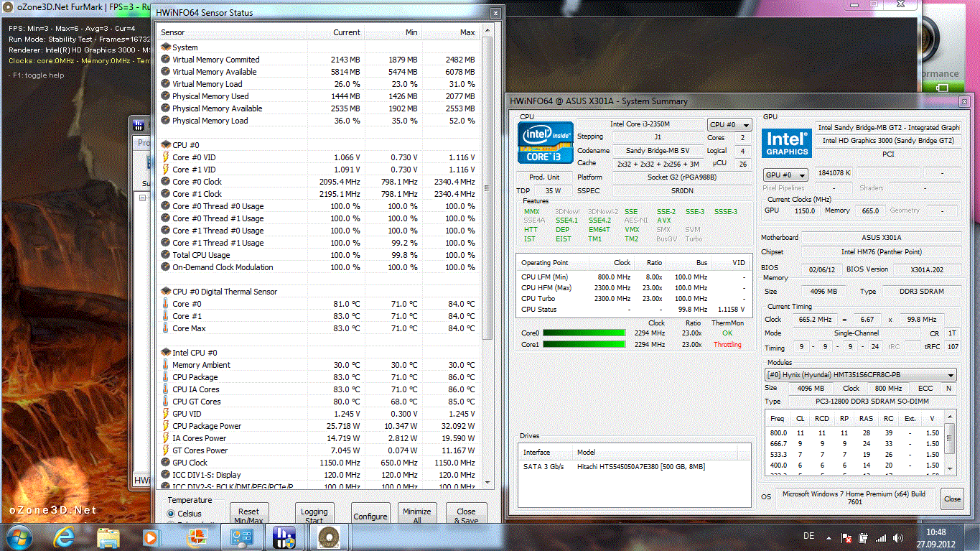
Task: Click the CPU #0 group header icon
Action: [166, 145]
